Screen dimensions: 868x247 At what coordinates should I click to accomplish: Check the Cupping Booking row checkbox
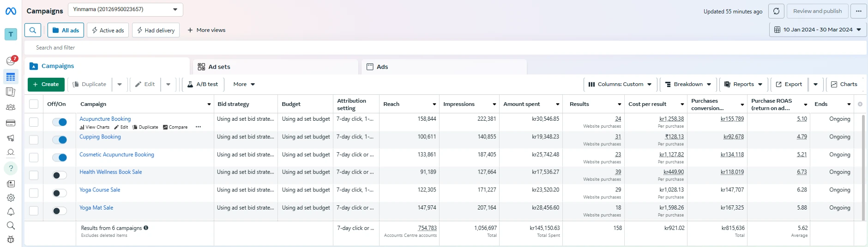(x=34, y=140)
